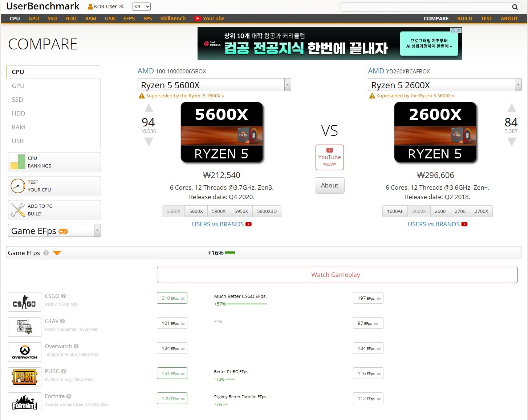
Task: Open the CPU Rankings bar chart button
Action: tap(54, 162)
